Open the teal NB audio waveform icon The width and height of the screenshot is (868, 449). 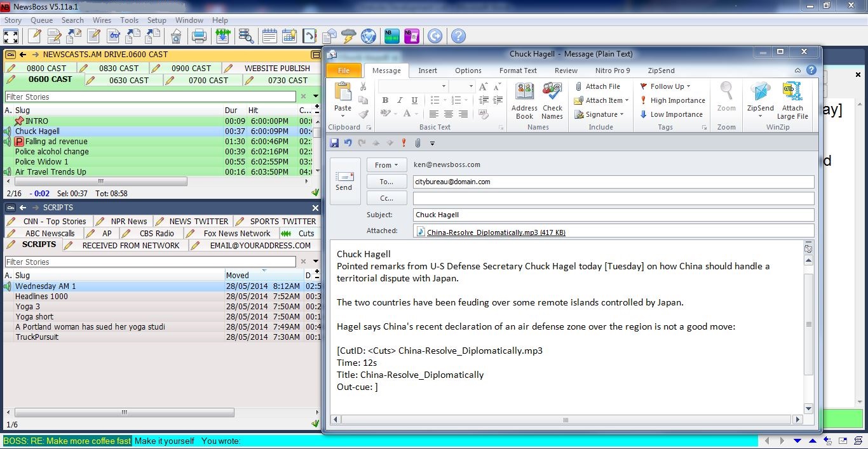point(392,36)
